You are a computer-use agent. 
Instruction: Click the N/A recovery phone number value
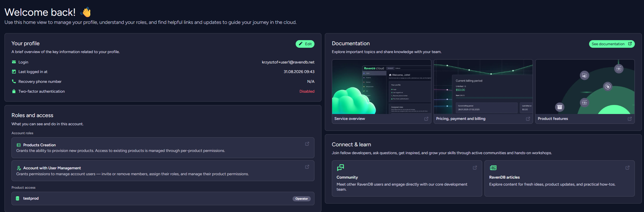[x=311, y=81]
